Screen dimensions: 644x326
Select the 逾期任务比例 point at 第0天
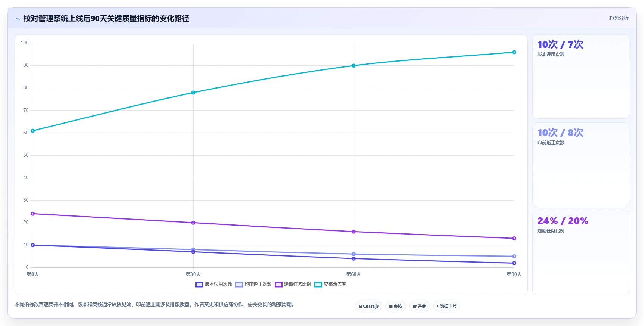coord(33,214)
